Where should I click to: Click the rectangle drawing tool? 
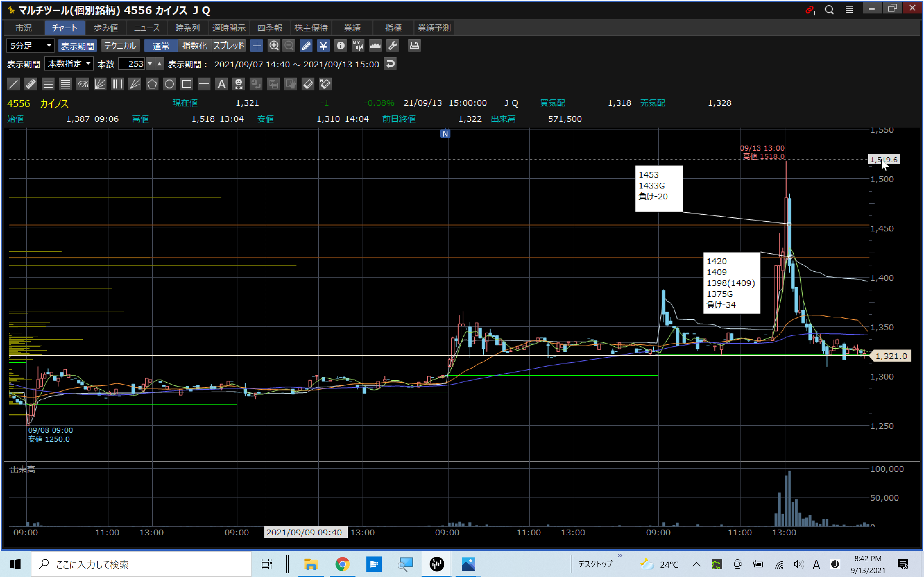point(187,84)
